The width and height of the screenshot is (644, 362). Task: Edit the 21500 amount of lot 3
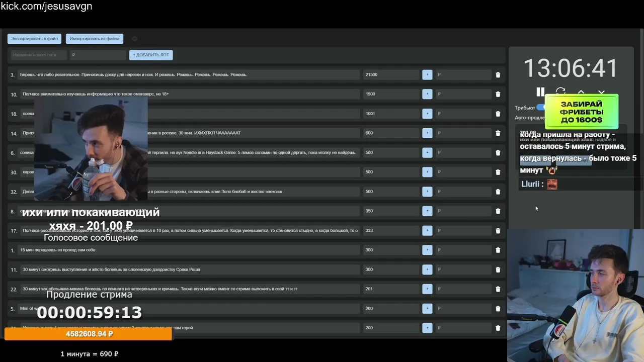coord(391,75)
